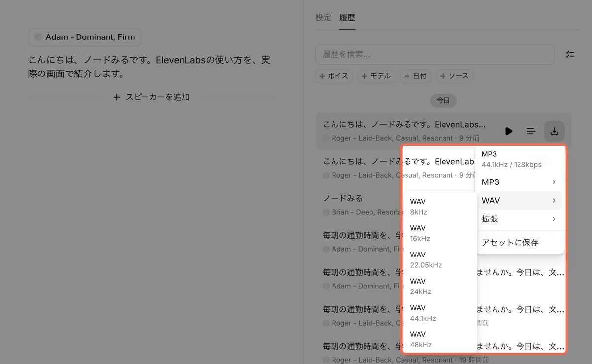Download as WAV 48kHz
Viewport: 592px width, 364px height.
[x=440, y=340]
